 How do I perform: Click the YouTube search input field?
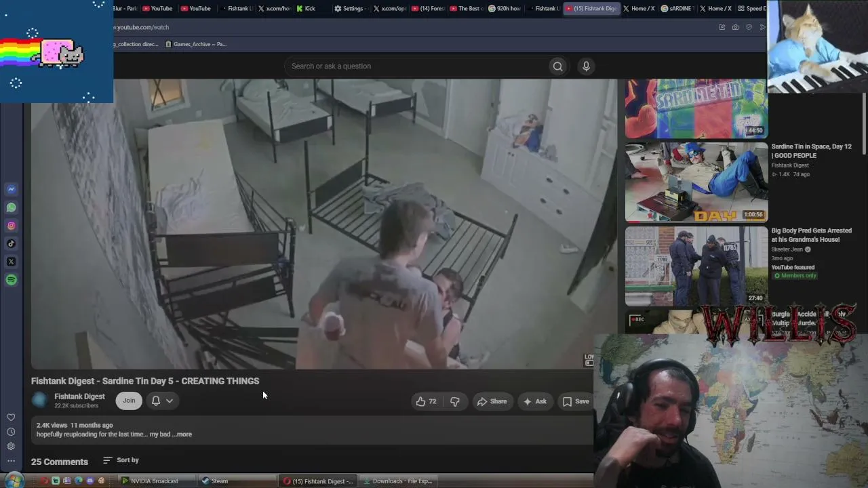pyautogui.click(x=417, y=66)
